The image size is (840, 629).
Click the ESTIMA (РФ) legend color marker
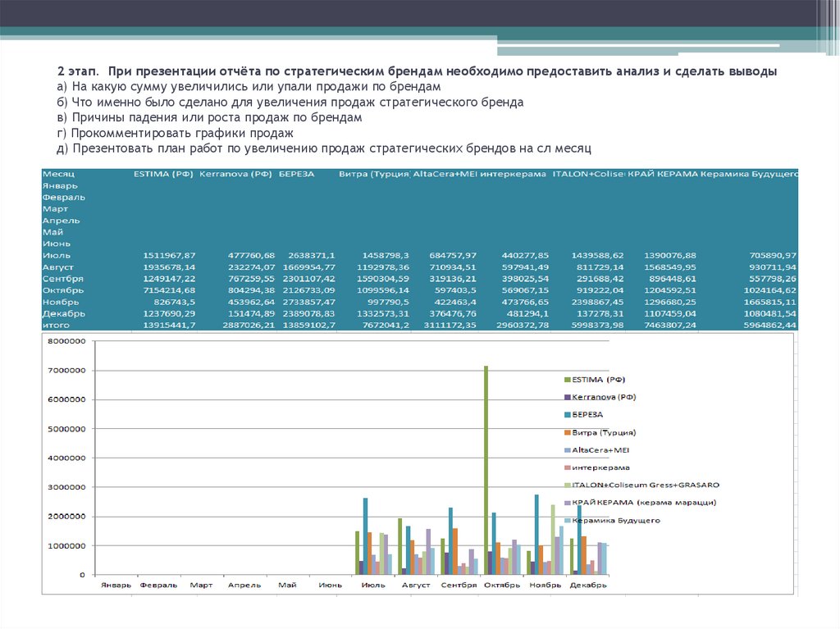tap(566, 379)
